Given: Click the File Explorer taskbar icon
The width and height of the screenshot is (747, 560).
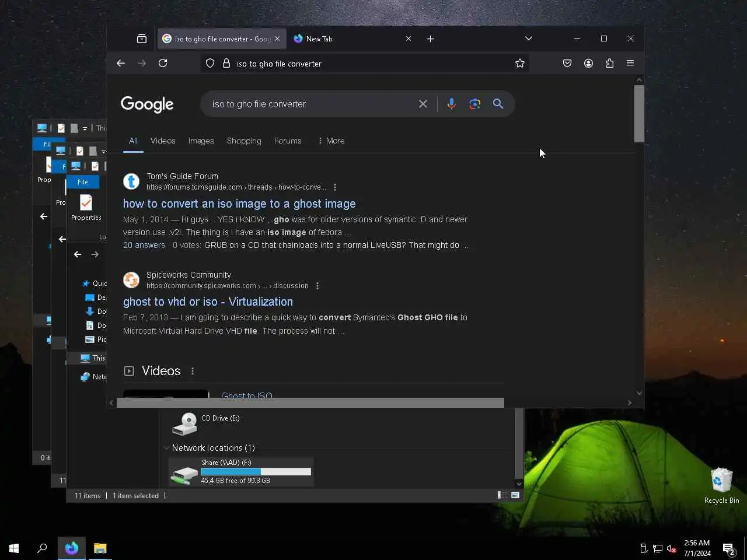Looking at the screenshot, I should point(100,548).
